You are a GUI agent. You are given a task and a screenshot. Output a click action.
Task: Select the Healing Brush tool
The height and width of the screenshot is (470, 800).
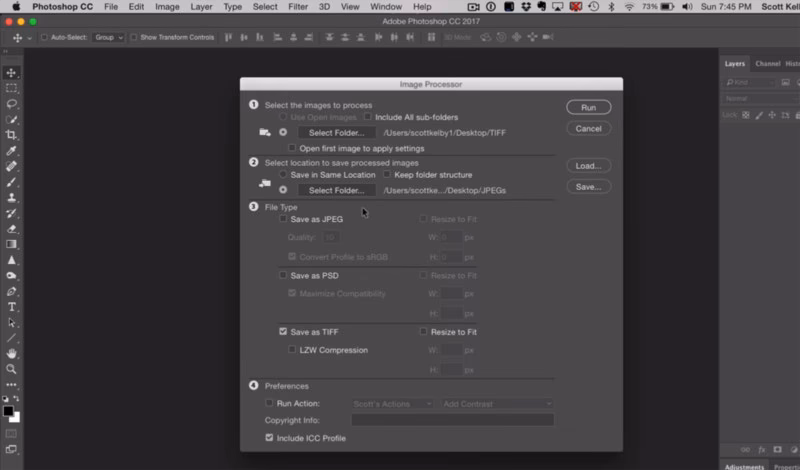click(11, 166)
